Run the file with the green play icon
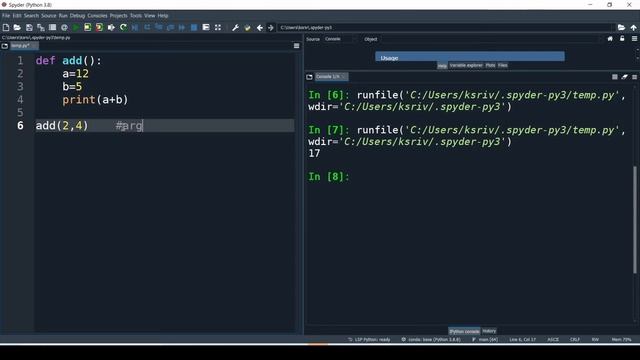The height and width of the screenshot is (360, 640). click(76, 27)
